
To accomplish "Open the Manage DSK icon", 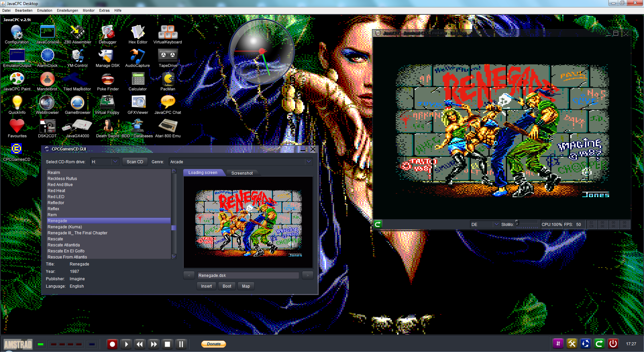I will click(x=108, y=58).
